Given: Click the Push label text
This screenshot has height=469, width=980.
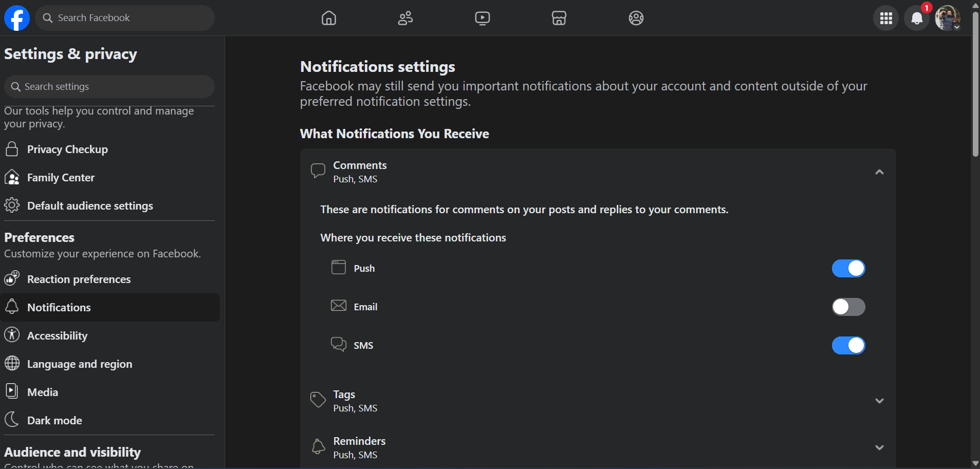Looking at the screenshot, I should (364, 269).
